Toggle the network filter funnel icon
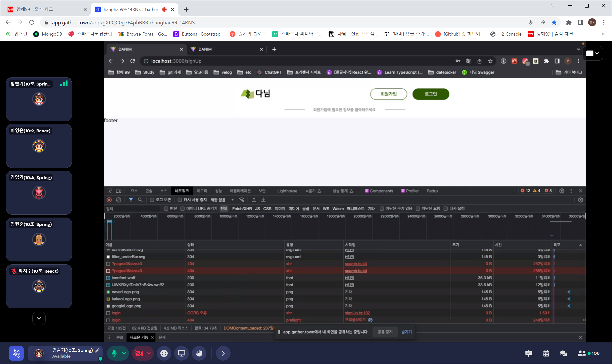This screenshot has width=612, height=364. (131, 200)
